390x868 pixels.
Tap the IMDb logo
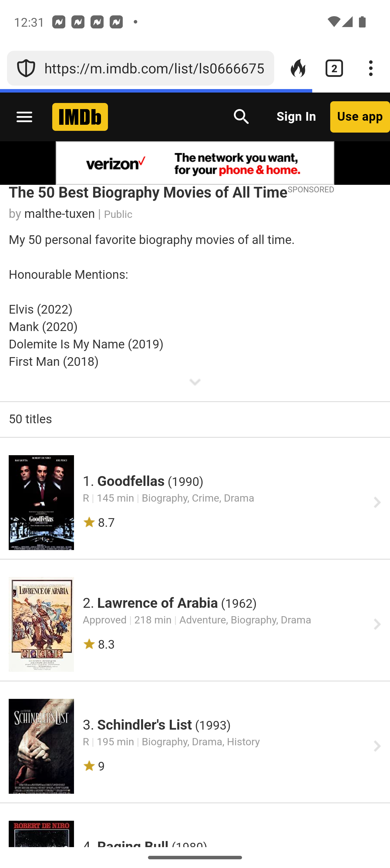(x=80, y=117)
